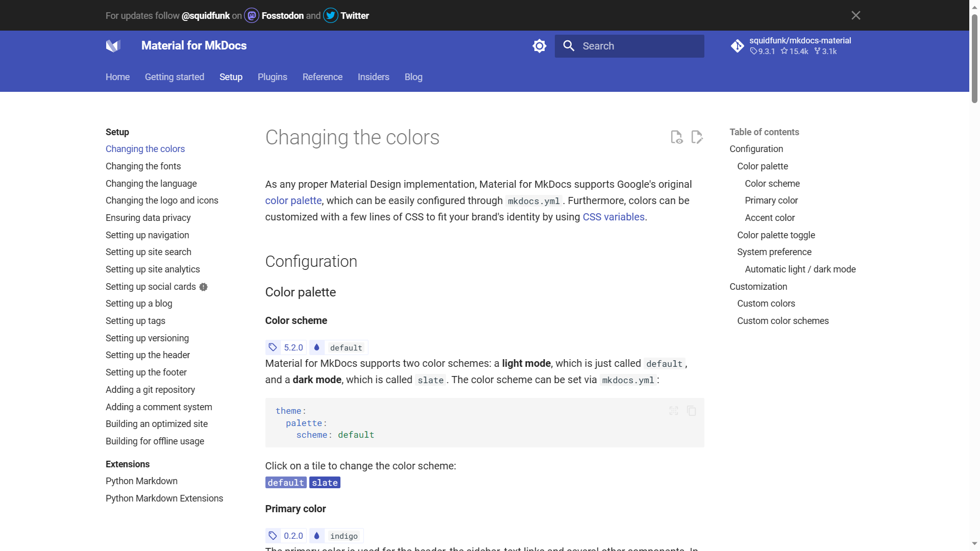Click the select lines icon in the code block
Screen dimensions: 980x551
(x=674, y=411)
